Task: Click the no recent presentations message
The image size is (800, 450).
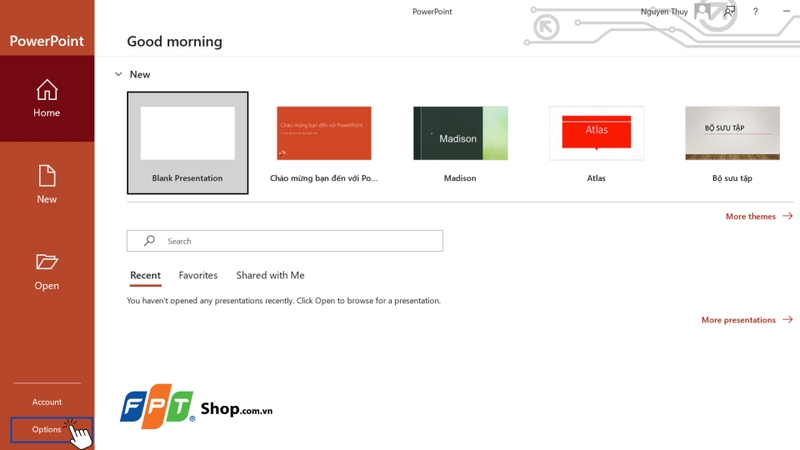Action: pyautogui.click(x=284, y=301)
